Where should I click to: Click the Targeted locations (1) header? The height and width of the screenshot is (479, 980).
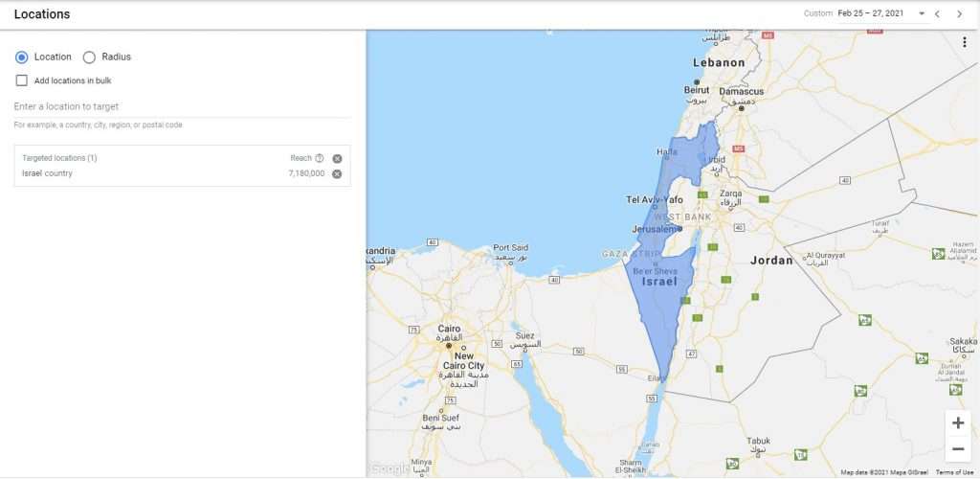[59, 158]
